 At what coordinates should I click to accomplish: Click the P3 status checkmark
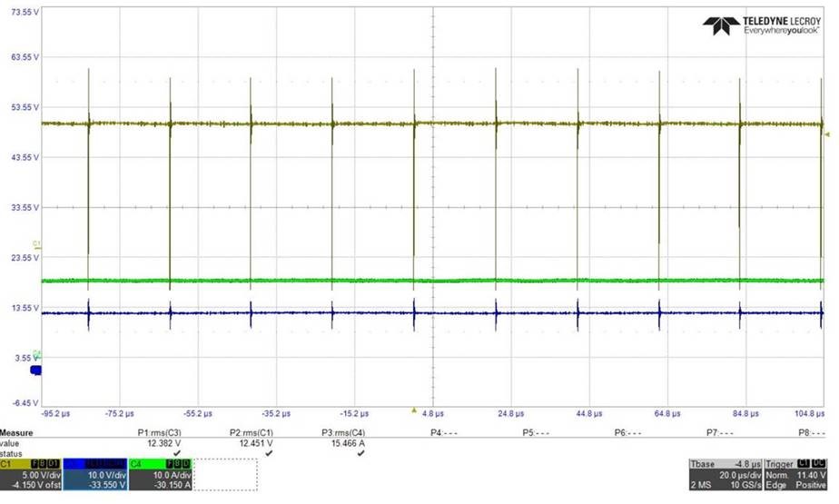[360, 453]
